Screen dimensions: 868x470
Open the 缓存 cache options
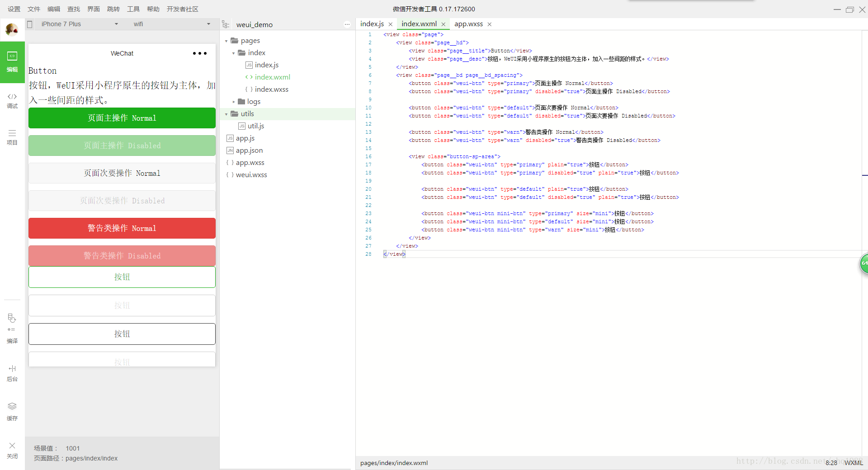pyautogui.click(x=12, y=411)
